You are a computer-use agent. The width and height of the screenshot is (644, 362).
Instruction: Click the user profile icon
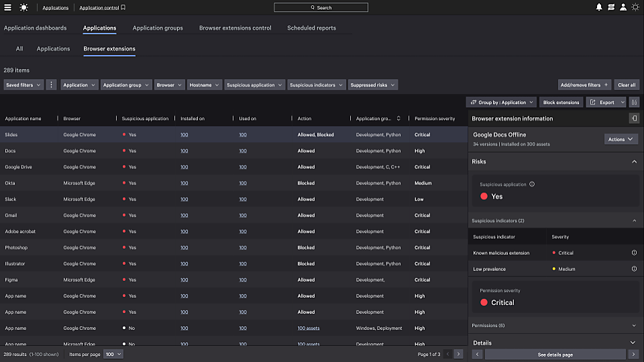(623, 7)
